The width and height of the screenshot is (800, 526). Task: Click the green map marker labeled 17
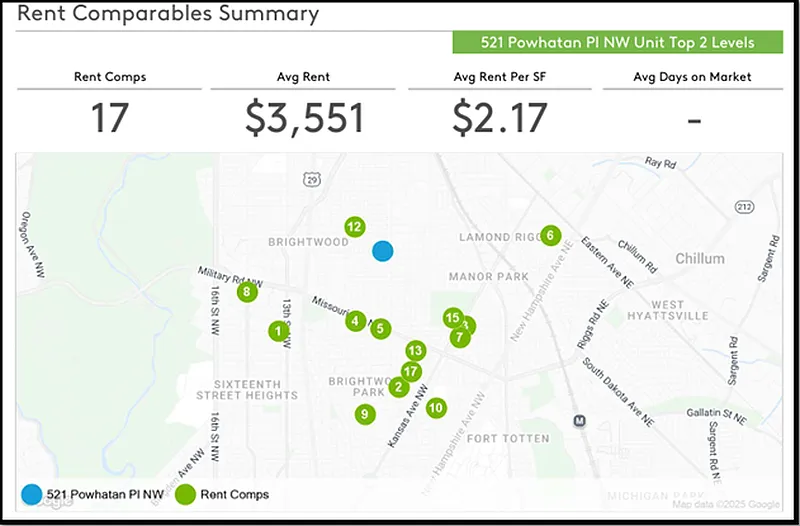coord(410,371)
